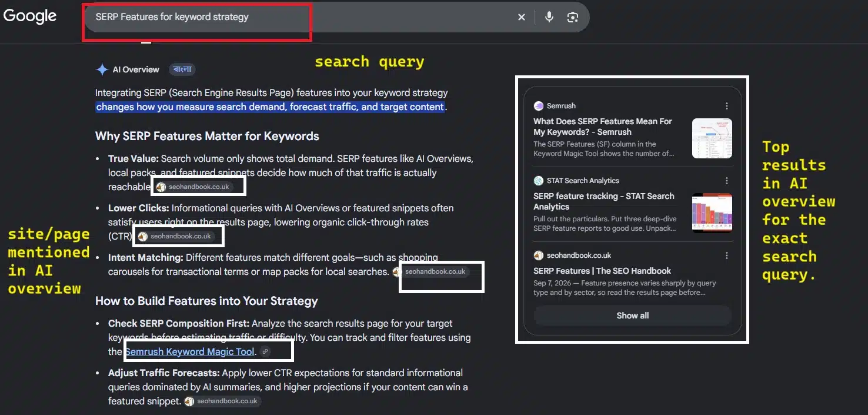The width and height of the screenshot is (868, 415).
Task: Open the Semrush Keyword Magic Tool link
Action: click(x=190, y=352)
